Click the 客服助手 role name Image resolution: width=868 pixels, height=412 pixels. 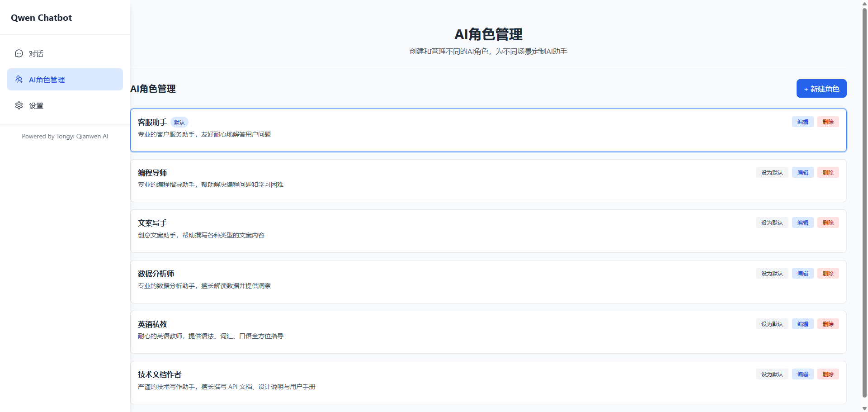[152, 122]
